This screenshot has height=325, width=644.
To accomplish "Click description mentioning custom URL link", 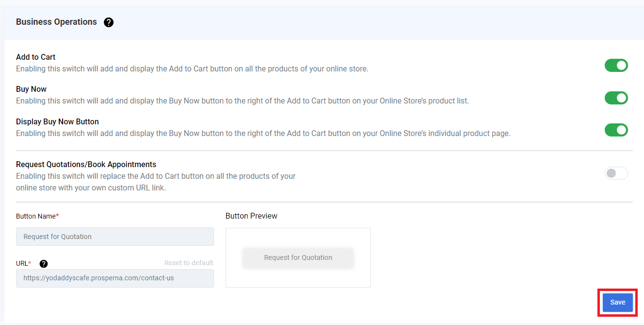I will [156, 182].
